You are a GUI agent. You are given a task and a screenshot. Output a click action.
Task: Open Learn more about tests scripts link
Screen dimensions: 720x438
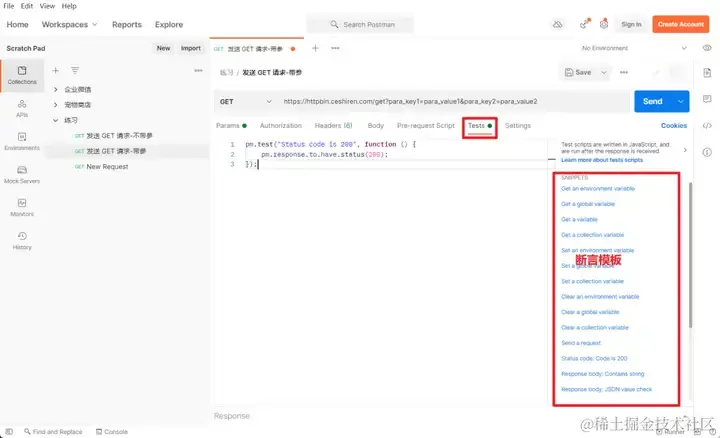[x=602, y=160]
